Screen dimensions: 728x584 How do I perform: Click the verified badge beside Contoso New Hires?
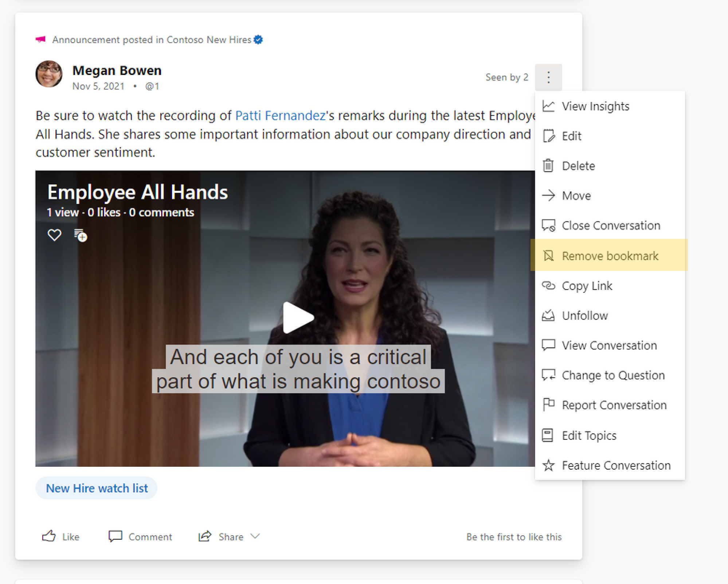coord(258,40)
